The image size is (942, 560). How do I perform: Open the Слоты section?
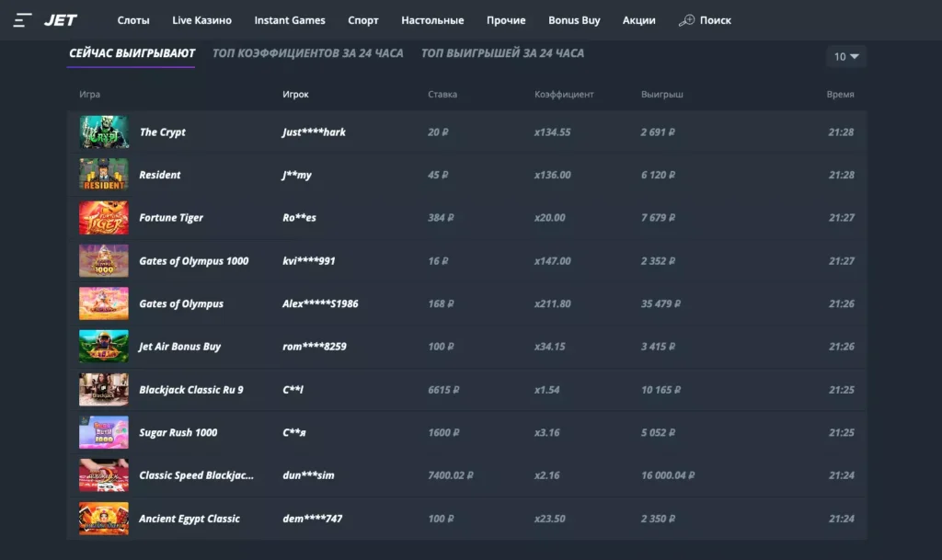coord(134,19)
